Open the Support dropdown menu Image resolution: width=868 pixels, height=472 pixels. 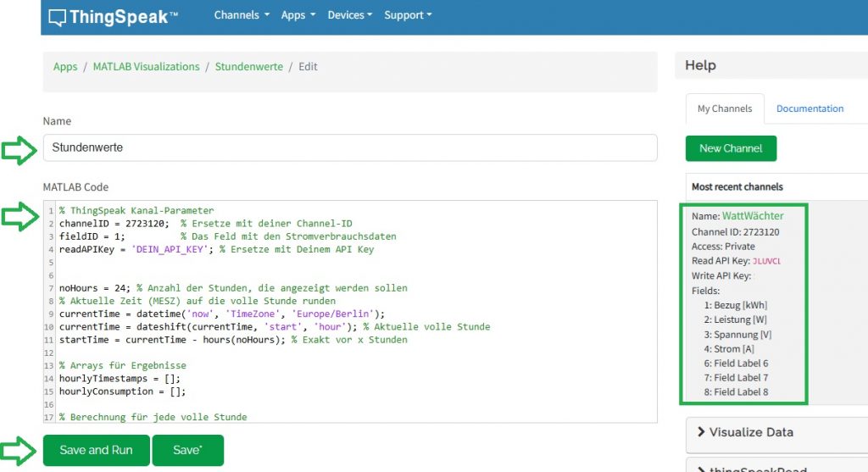click(408, 15)
